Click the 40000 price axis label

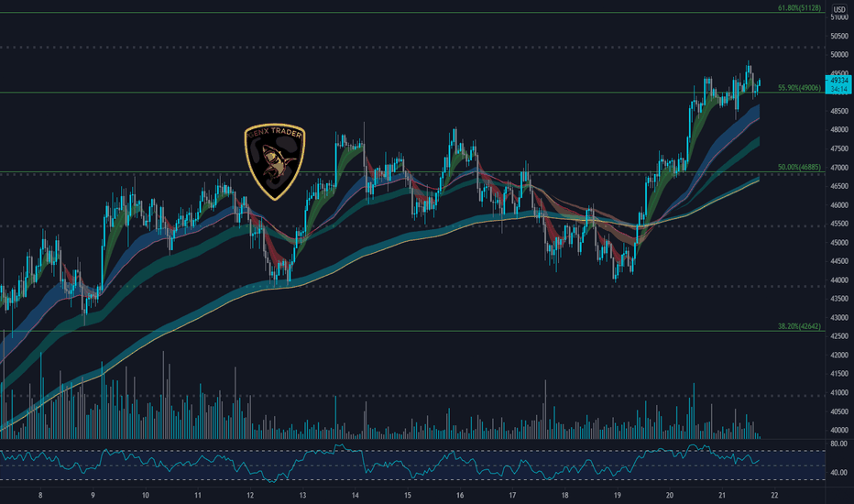coord(839,431)
